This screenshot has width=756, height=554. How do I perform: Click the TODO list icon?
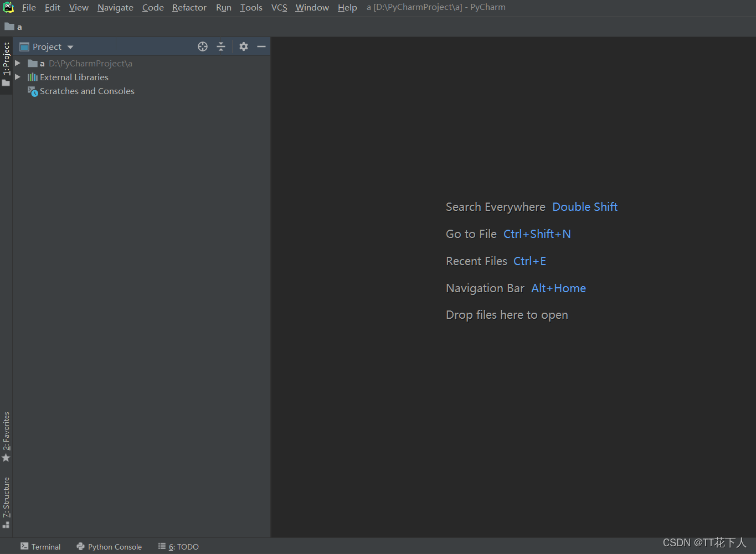[162, 546]
